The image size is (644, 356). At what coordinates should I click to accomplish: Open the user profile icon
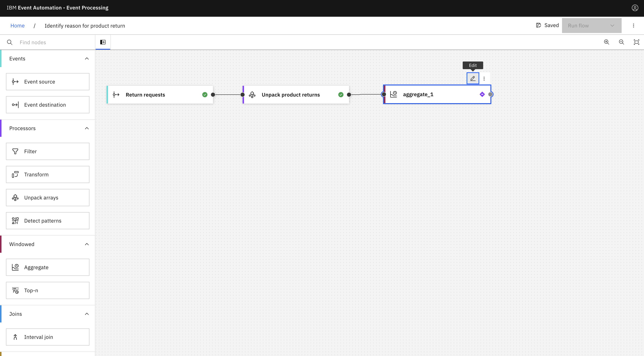635,8
